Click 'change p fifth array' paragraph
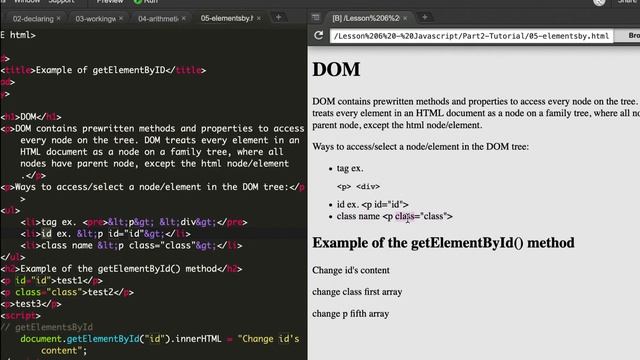640x360 pixels. [351, 314]
